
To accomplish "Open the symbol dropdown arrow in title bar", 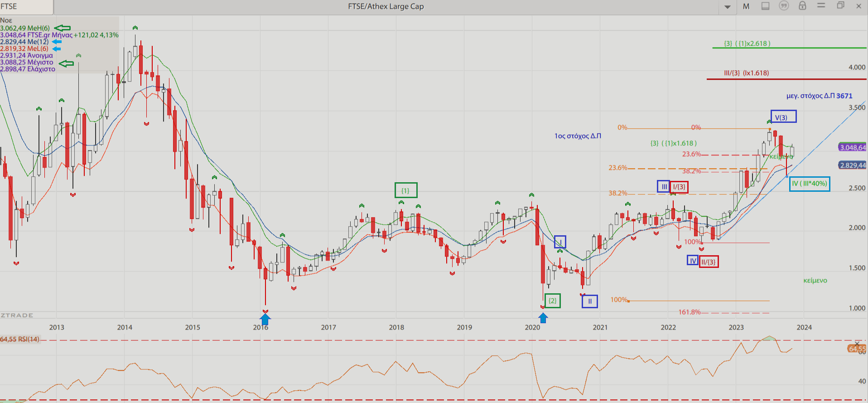I will 728,7.
